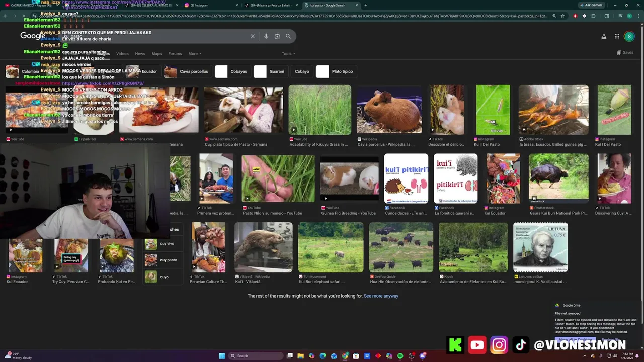Filter images by the Cobayo chip

coord(302,71)
